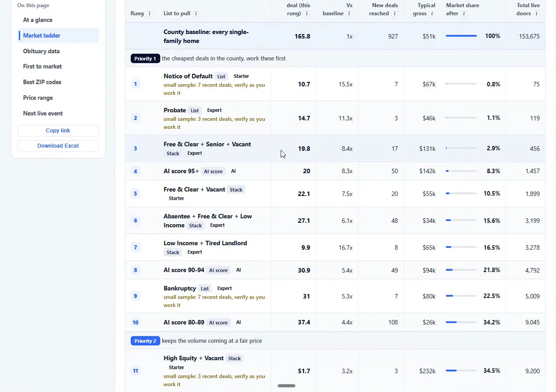Image resolution: width=556 pixels, height=392 pixels.
Task: Jump to Next live event
Action: (x=43, y=114)
